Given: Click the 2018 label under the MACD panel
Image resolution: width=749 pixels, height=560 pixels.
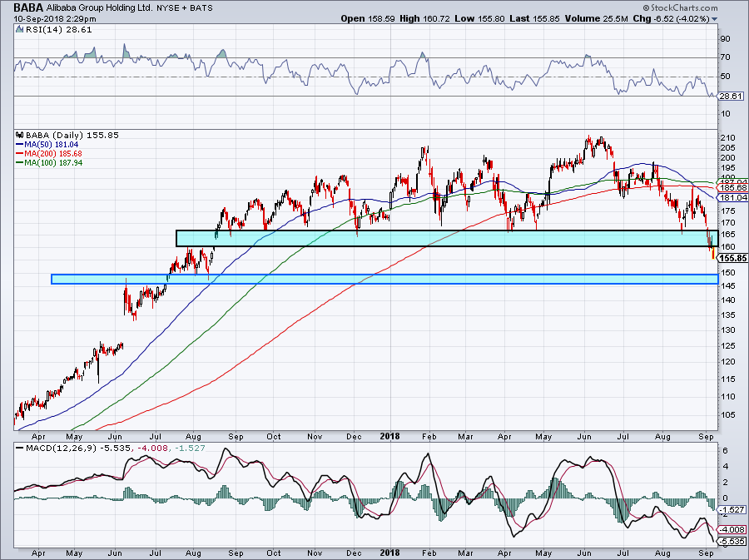Looking at the screenshot, I should point(389,553).
